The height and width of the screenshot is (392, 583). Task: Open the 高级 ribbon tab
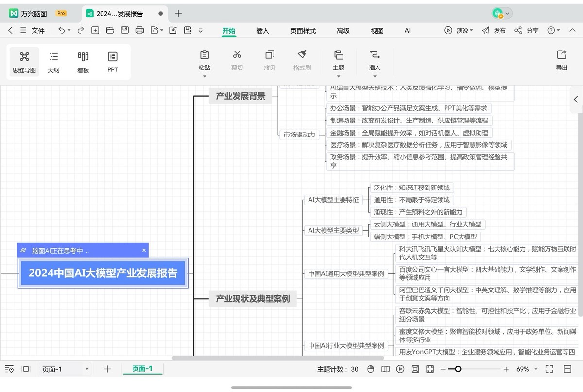pyautogui.click(x=343, y=31)
